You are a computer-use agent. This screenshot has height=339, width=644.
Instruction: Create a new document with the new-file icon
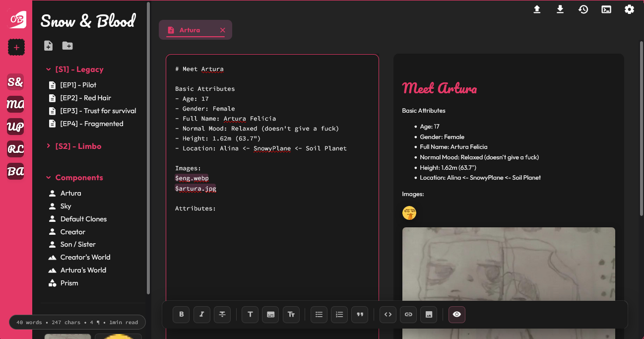(x=48, y=45)
